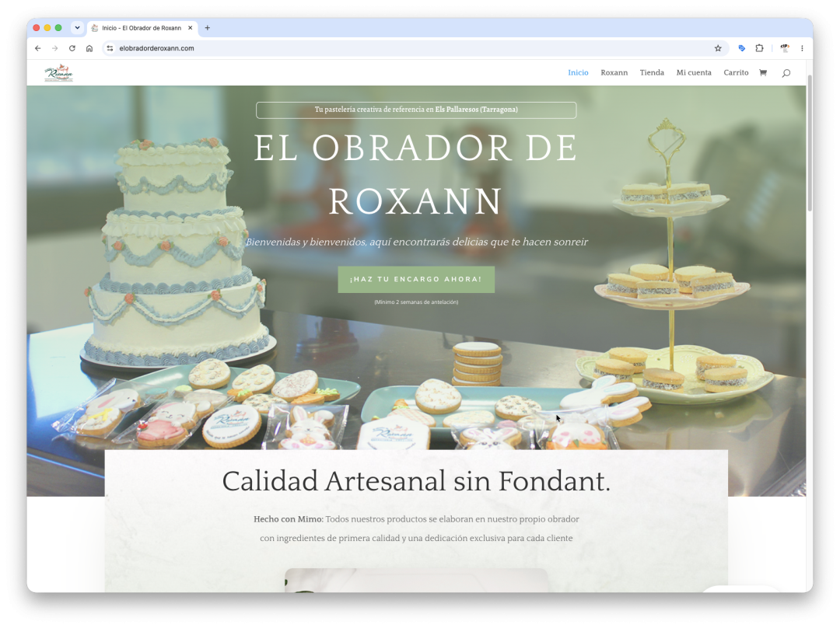This screenshot has width=840, height=628.
Task: Reload the page with the refresh icon
Action: 72,48
